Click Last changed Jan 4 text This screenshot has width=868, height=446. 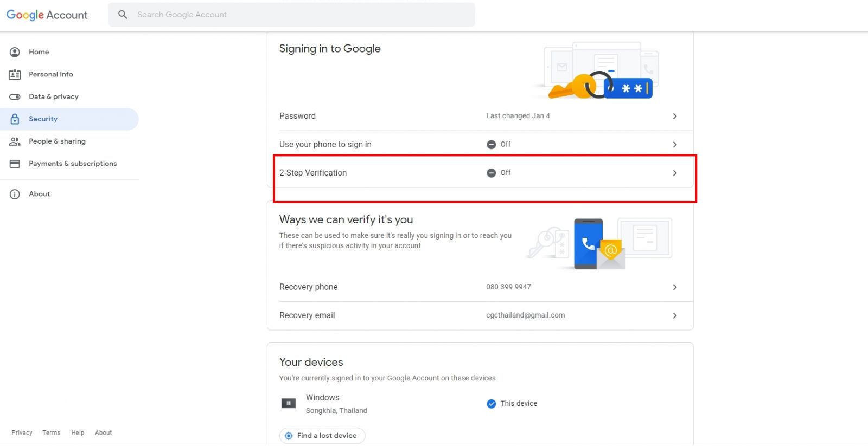[518, 116]
